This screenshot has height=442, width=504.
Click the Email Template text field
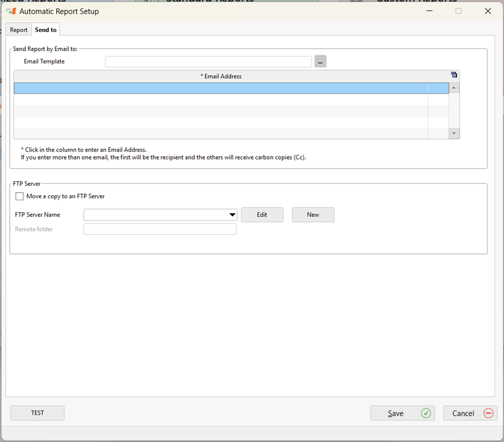click(208, 62)
